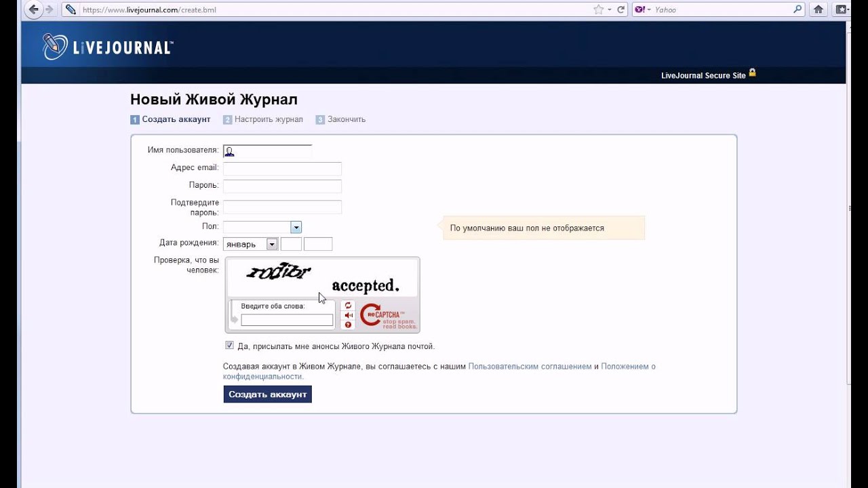The image size is (868, 488).
Task: Switch to the audio CAPTCHA speaker icon
Action: point(348,315)
